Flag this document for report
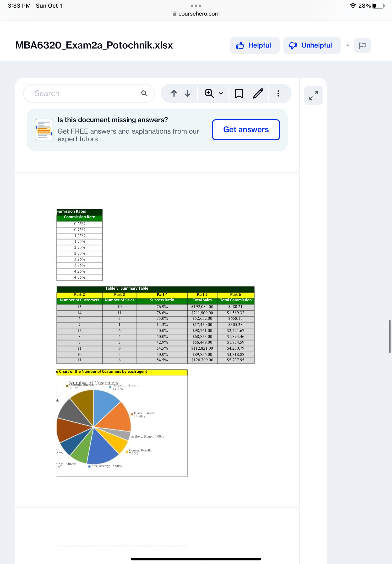 point(362,45)
